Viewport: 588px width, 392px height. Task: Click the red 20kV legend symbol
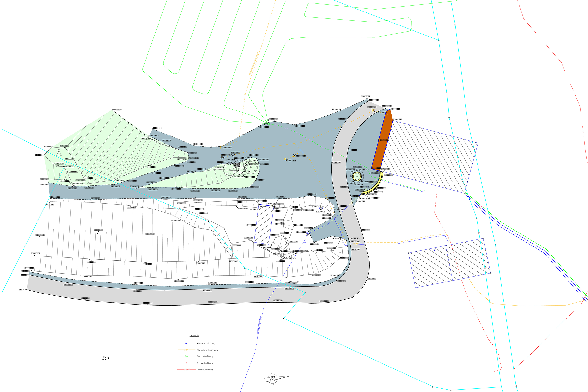pos(186,370)
